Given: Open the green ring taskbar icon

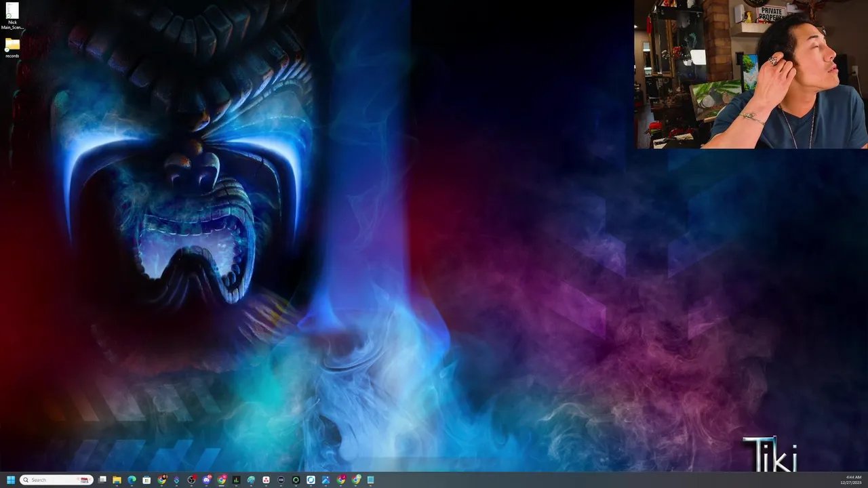Looking at the screenshot, I should point(296,480).
